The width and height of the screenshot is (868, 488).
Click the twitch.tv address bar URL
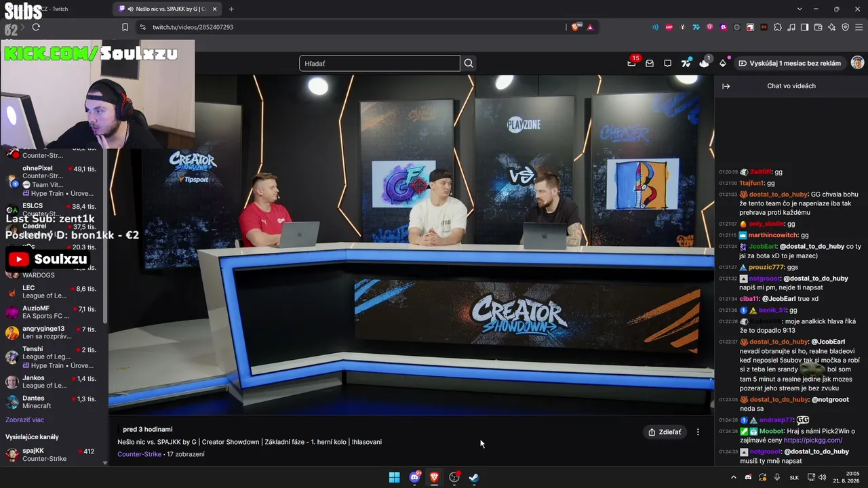click(x=193, y=27)
